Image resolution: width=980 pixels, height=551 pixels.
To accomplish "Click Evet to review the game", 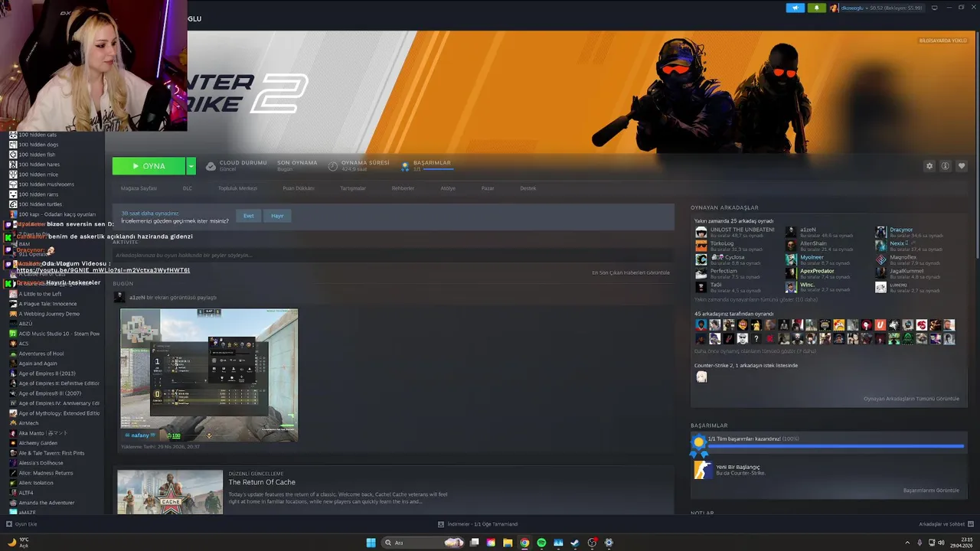I will click(249, 216).
